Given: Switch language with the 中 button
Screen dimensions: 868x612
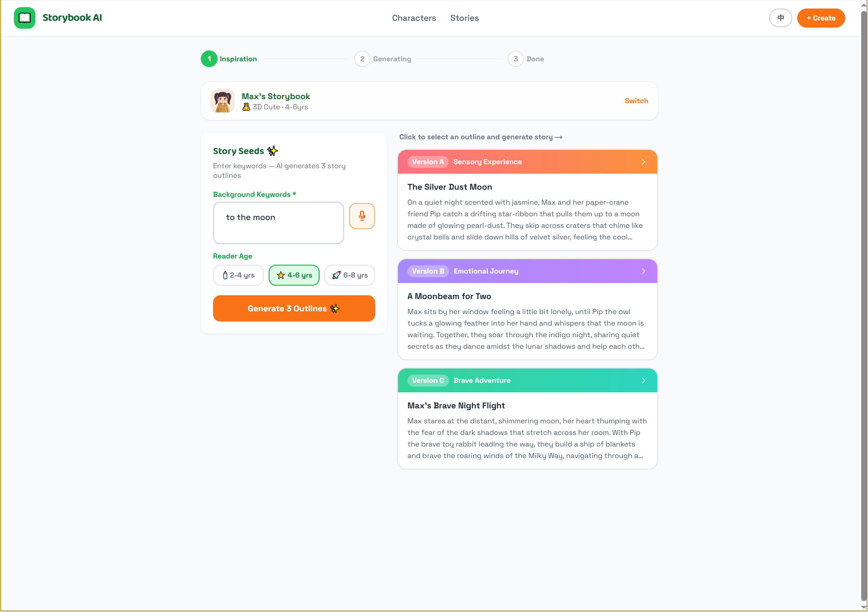Looking at the screenshot, I should pyautogui.click(x=780, y=18).
